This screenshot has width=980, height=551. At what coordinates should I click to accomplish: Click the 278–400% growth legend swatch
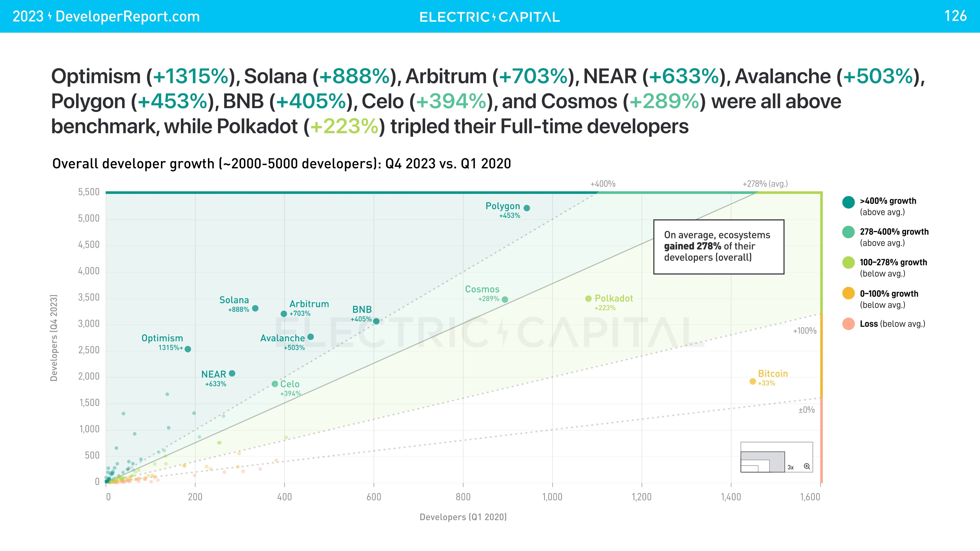coord(848,232)
